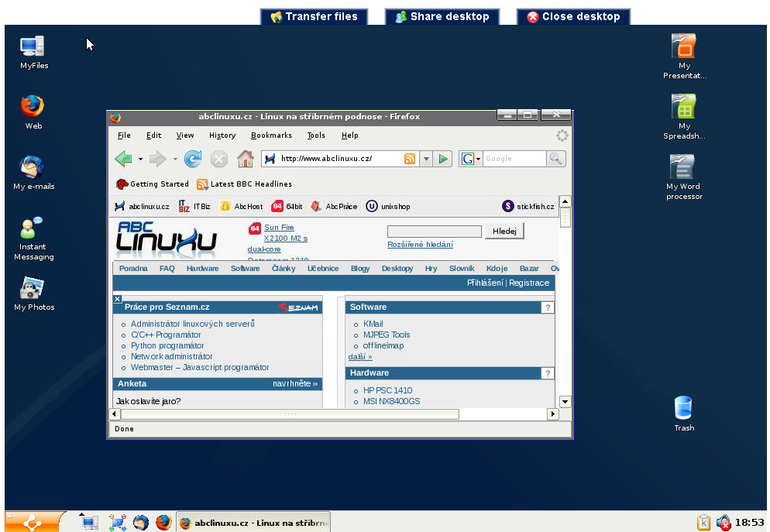Open the View menu

point(185,136)
